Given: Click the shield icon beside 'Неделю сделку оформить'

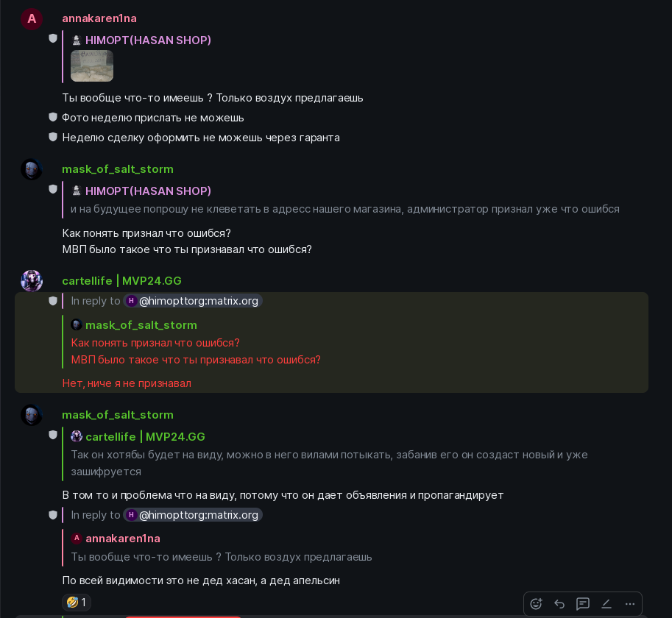Looking at the screenshot, I should (x=53, y=137).
